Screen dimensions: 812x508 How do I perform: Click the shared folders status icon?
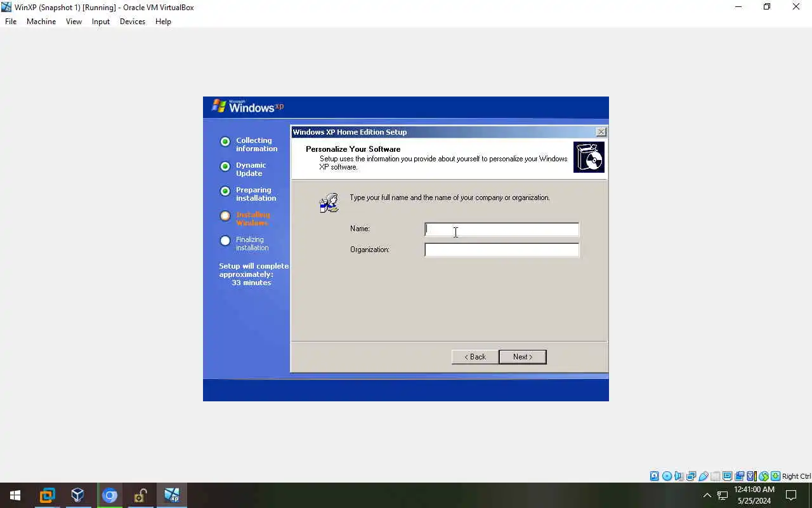click(715, 476)
